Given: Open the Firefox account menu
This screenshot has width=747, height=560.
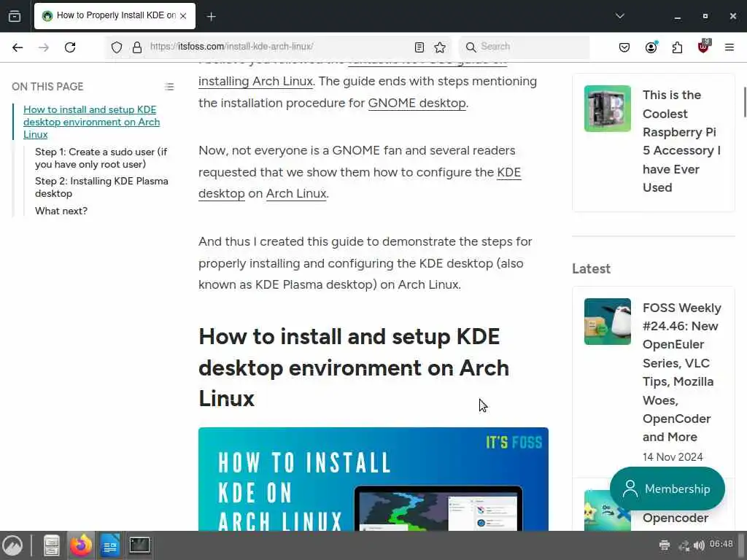Looking at the screenshot, I should click(x=651, y=47).
